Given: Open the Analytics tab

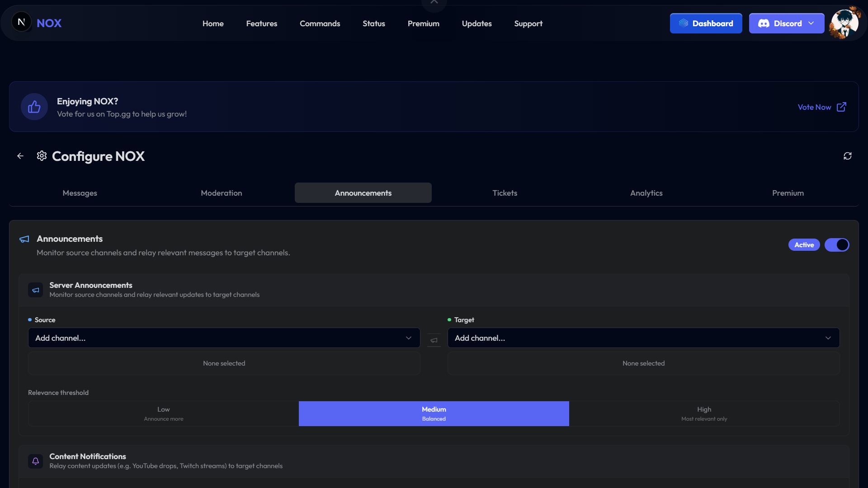Looking at the screenshot, I should 646,193.
